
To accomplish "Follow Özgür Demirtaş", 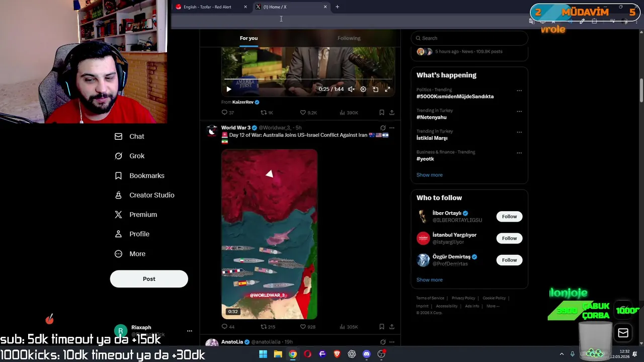I will pos(509,260).
